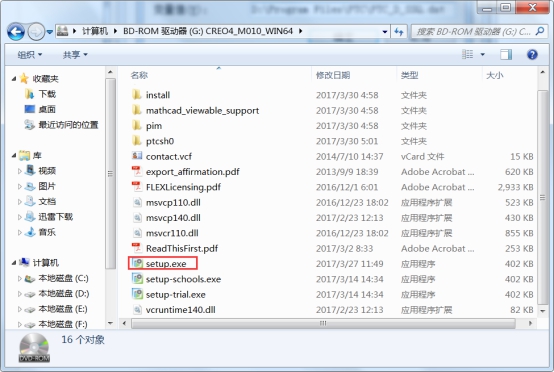The width and height of the screenshot is (554, 372).
Task: Click the setup.exe application icon
Action: tap(137, 263)
